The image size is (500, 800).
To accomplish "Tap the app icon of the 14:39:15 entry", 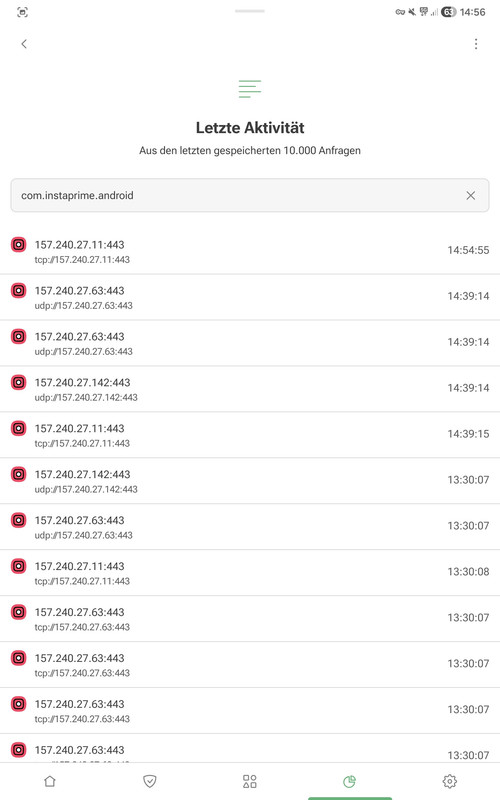I will (19, 429).
